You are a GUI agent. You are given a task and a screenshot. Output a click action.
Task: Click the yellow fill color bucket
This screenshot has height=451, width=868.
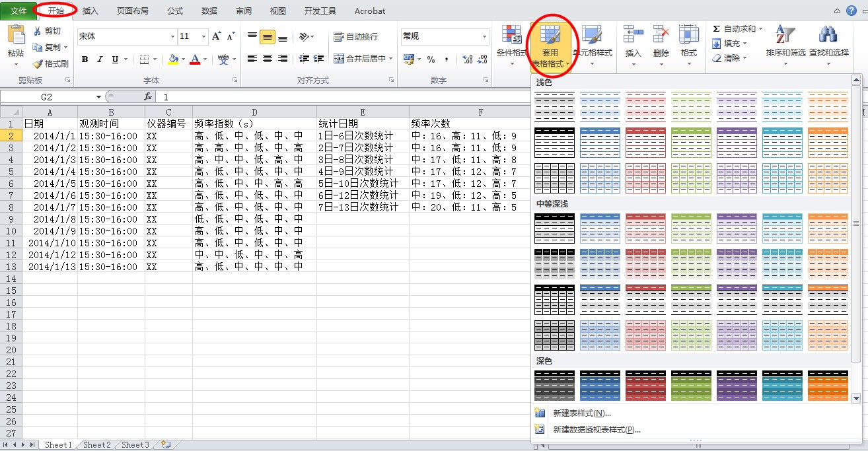[x=173, y=59]
